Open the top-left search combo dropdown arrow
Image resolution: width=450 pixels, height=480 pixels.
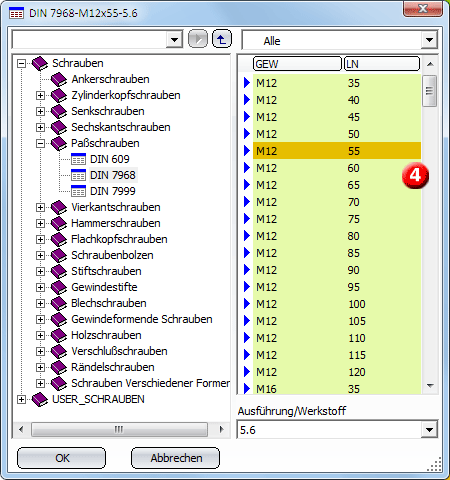click(x=174, y=40)
